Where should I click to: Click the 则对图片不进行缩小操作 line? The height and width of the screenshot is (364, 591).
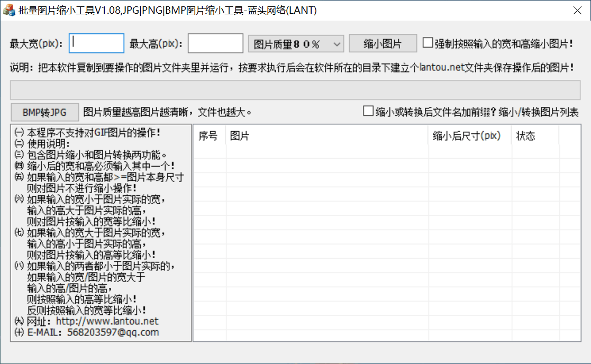[82, 188]
